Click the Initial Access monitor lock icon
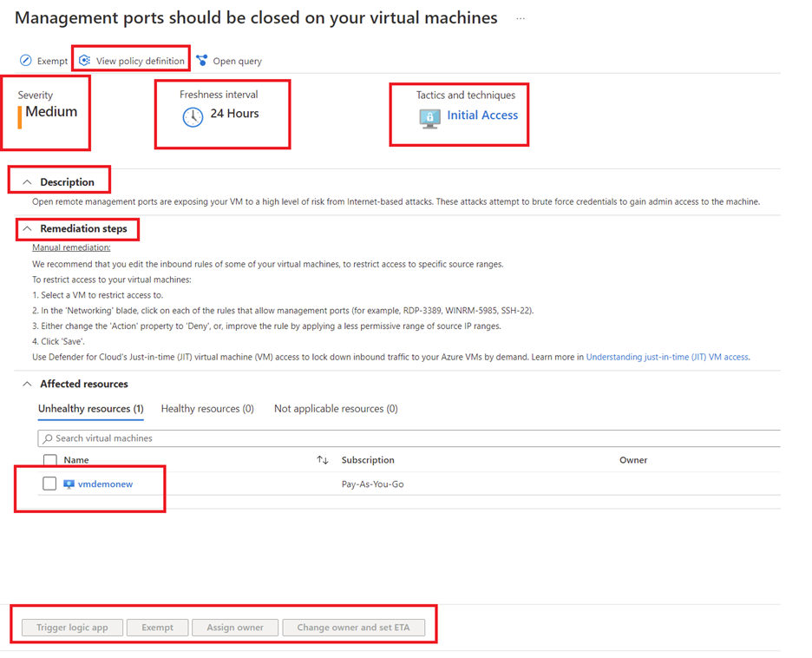Screen dimensions: 812x658 pyautogui.click(x=429, y=118)
